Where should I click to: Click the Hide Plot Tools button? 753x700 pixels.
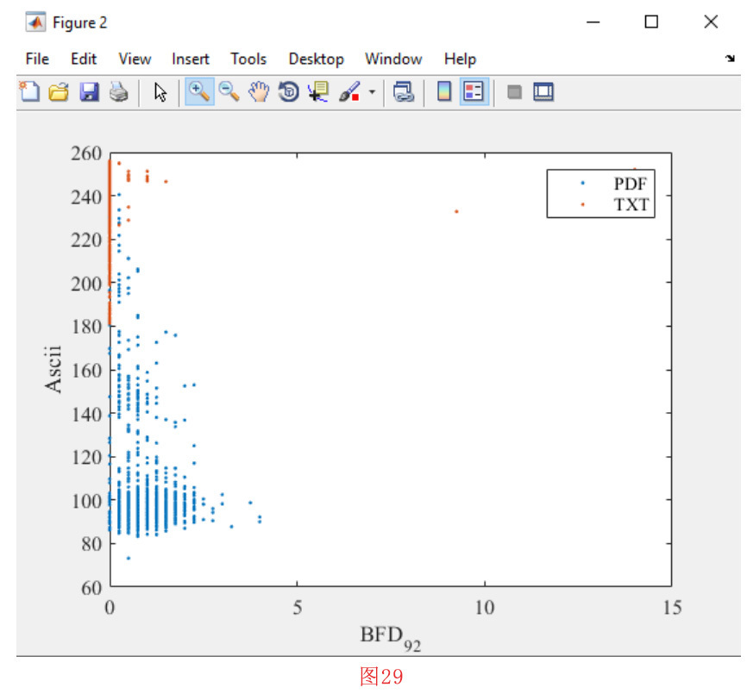point(514,92)
